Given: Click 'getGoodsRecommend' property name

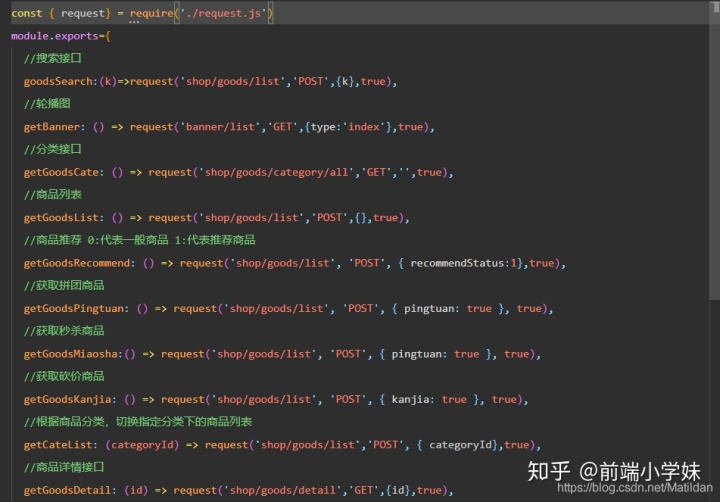Looking at the screenshot, I should tap(77, 263).
